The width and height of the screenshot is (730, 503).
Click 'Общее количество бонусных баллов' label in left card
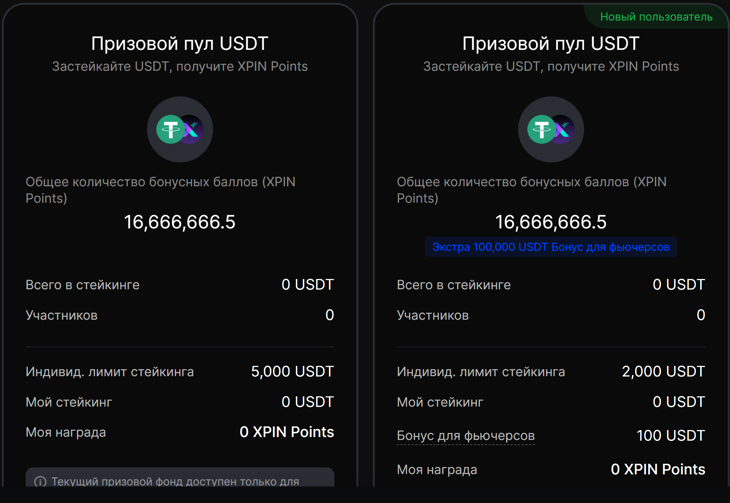pos(161,190)
